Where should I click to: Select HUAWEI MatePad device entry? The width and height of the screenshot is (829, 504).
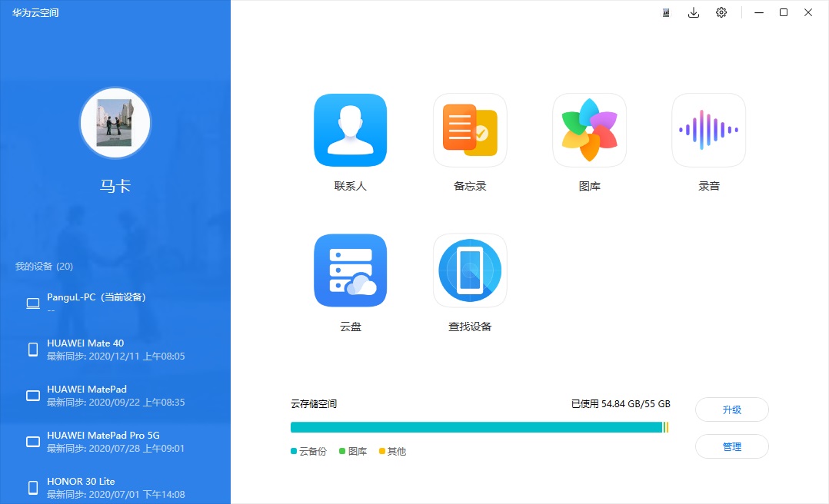pyautogui.click(x=115, y=396)
